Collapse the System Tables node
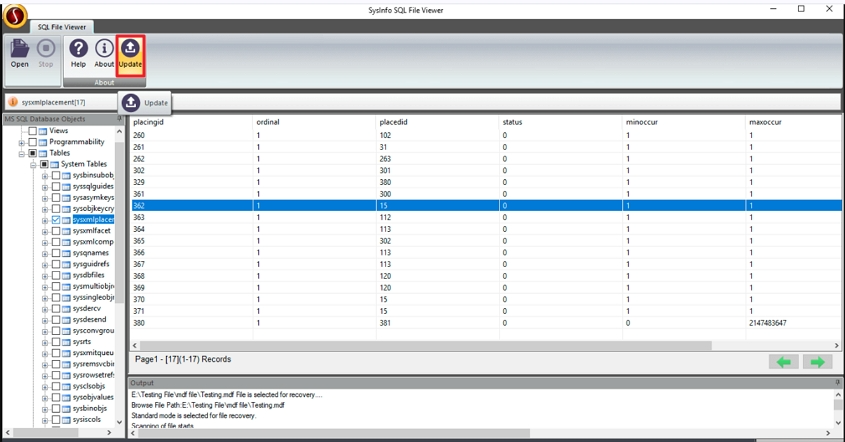 tap(33, 164)
